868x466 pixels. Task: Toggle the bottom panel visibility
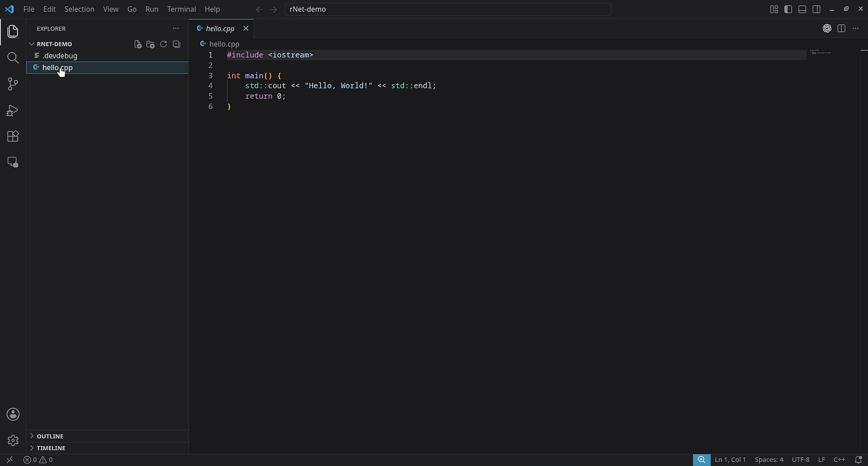pyautogui.click(x=802, y=9)
